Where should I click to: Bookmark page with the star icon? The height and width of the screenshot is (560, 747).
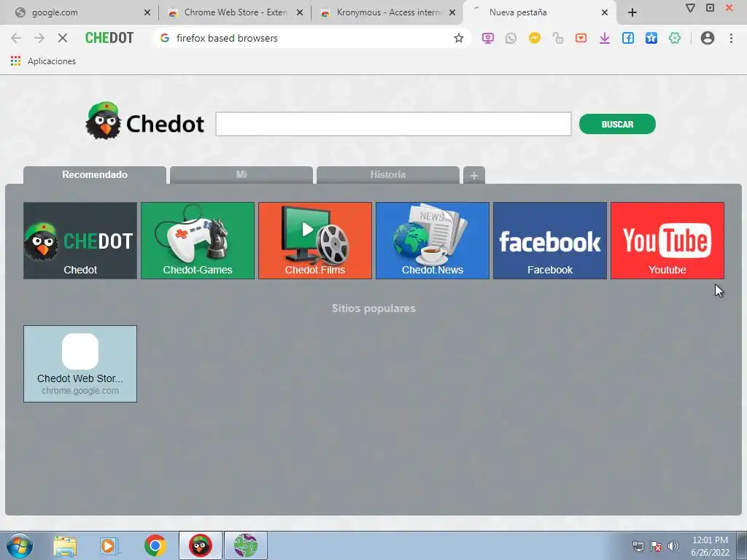coord(458,38)
